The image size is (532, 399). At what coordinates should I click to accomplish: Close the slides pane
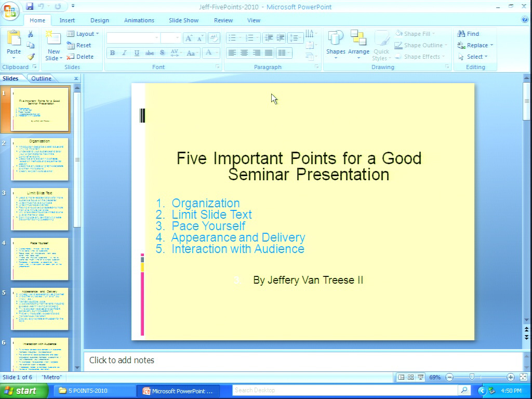click(76, 78)
